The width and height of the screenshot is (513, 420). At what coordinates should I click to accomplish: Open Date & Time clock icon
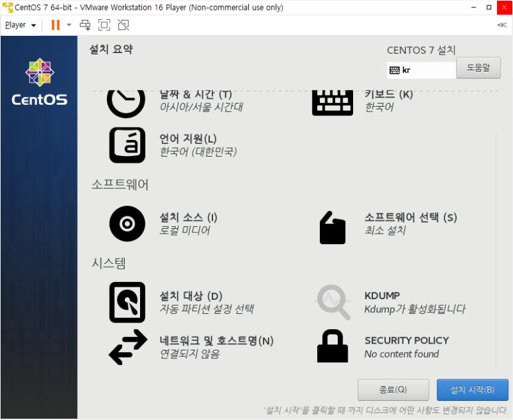[126, 104]
